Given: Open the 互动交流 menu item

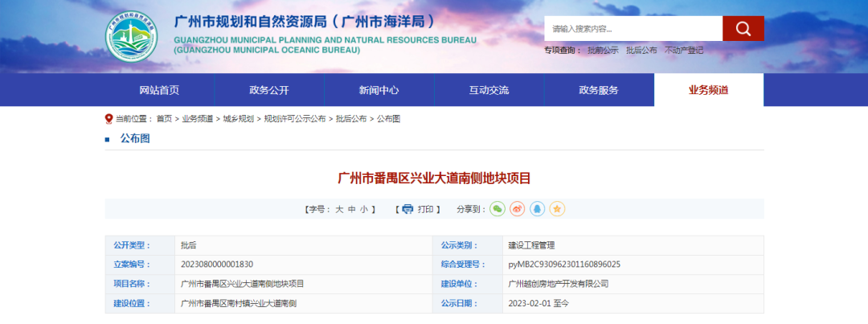Looking at the screenshot, I should click(489, 90).
